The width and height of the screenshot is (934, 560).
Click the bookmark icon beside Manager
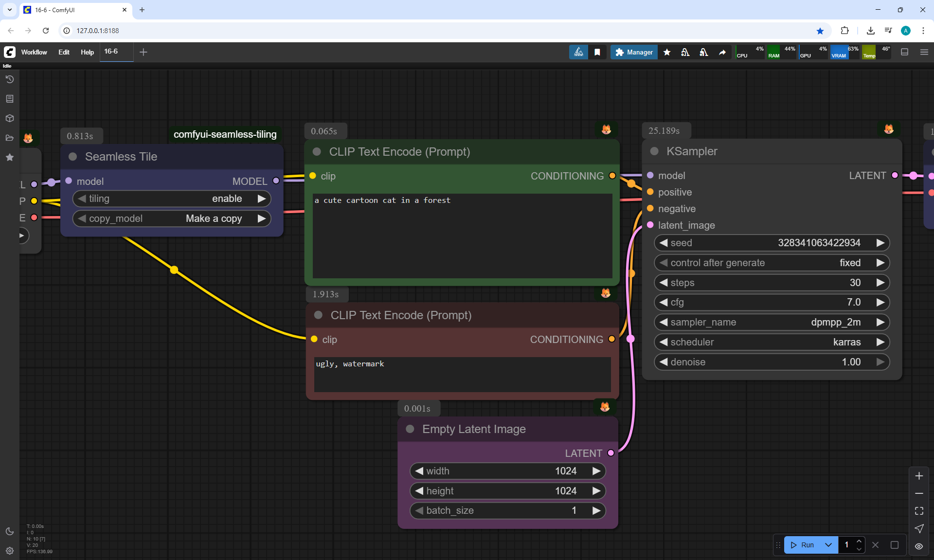pos(597,52)
